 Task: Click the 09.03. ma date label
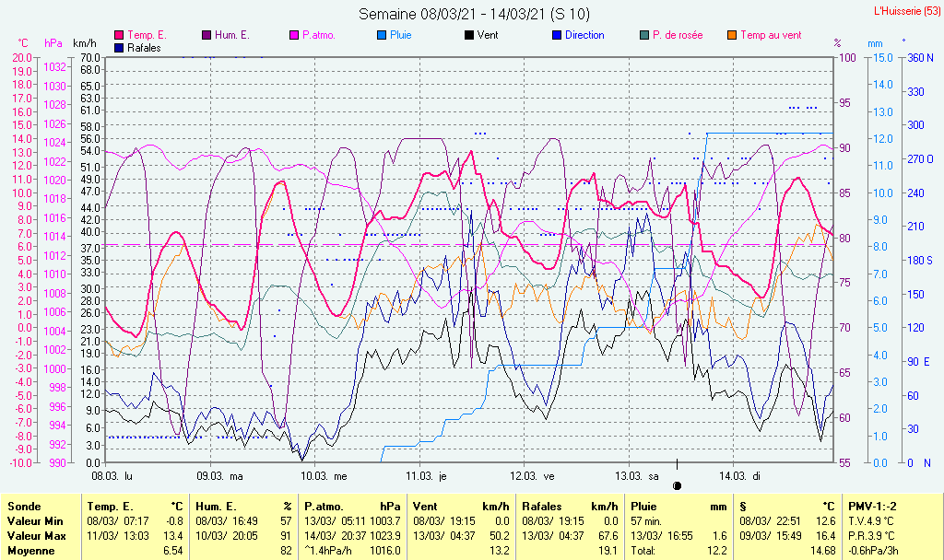point(219,476)
